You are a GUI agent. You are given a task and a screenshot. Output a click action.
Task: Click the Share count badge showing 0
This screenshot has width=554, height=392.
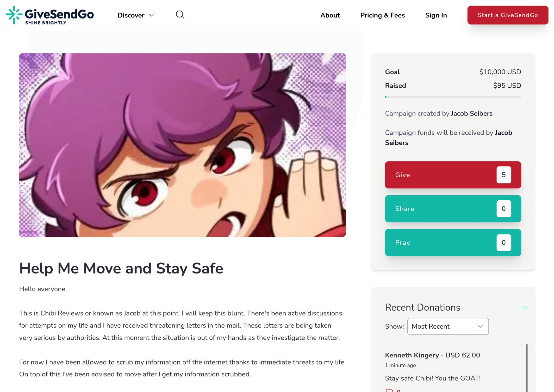[x=504, y=209]
